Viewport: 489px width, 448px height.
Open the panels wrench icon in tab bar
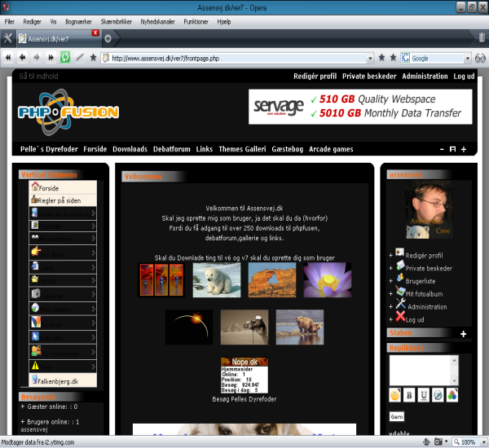pyautogui.click(x=7, y=38)
